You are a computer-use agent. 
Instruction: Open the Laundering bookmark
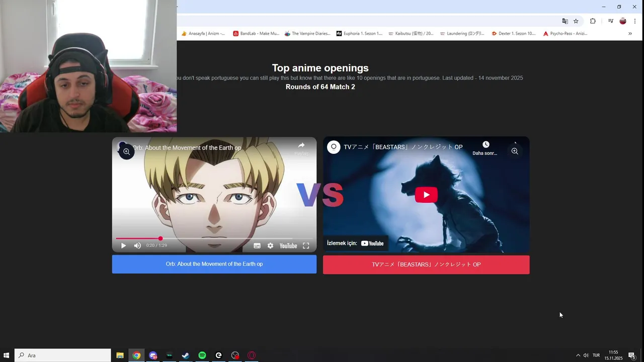(462, 34)
